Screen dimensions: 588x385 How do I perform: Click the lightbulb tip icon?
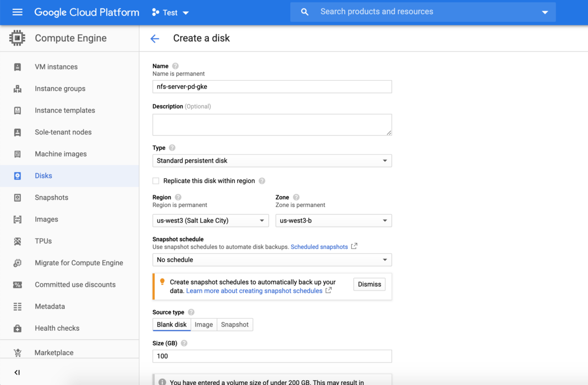tap(163, 282)
